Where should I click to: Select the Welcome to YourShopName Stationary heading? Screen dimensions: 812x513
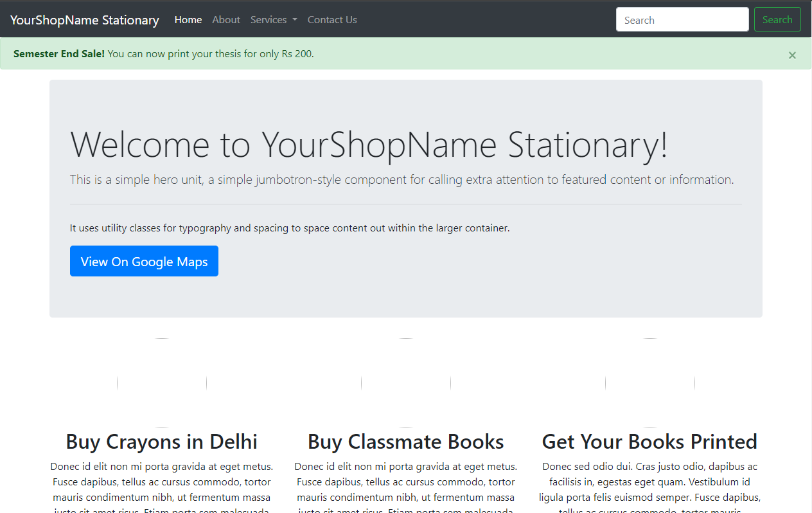tap(369, 144)
